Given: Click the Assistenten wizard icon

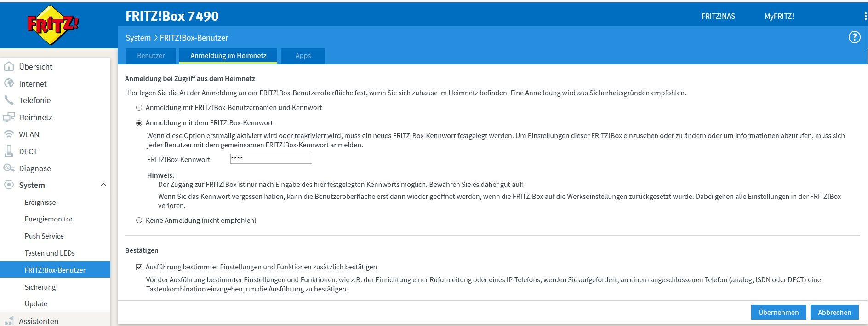Looking at the screenshot, I should (9, 321).
